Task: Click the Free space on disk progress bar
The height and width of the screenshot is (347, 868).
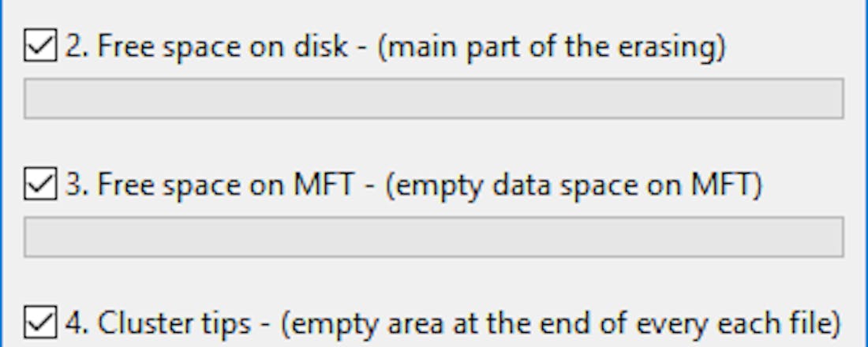Action: click(x=433, y=99)
